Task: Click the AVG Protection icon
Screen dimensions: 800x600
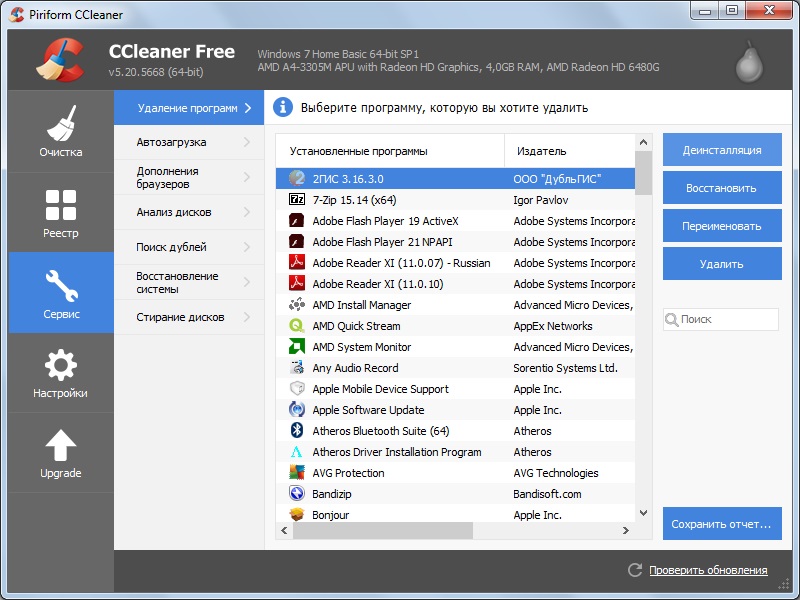Action: (297, 473)
